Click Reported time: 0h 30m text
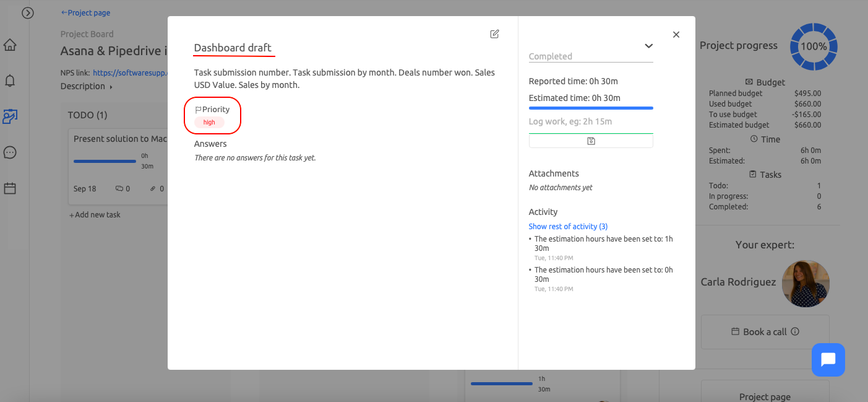The height and width of the screenshot is (402, 868). [x=574, y=81]
